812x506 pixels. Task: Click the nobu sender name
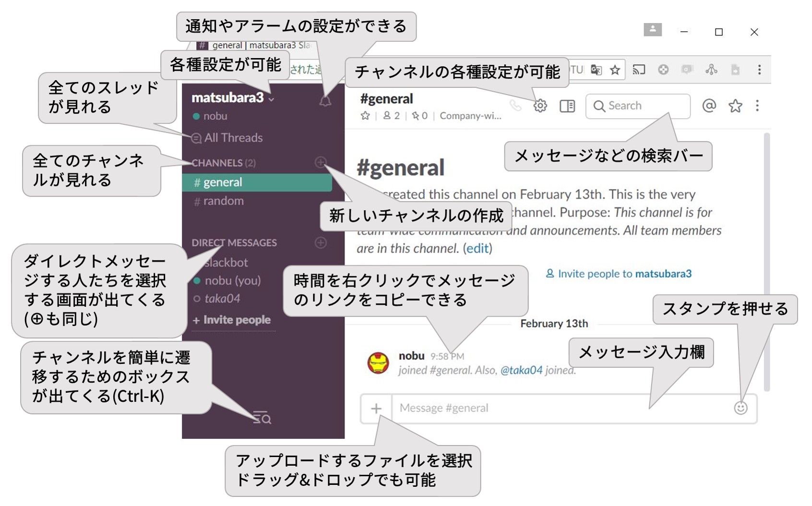point(411,356)
